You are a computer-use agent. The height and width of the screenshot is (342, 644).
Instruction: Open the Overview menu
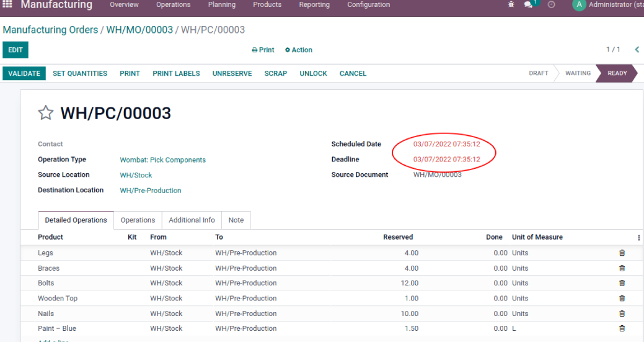[x=124, y=4]
